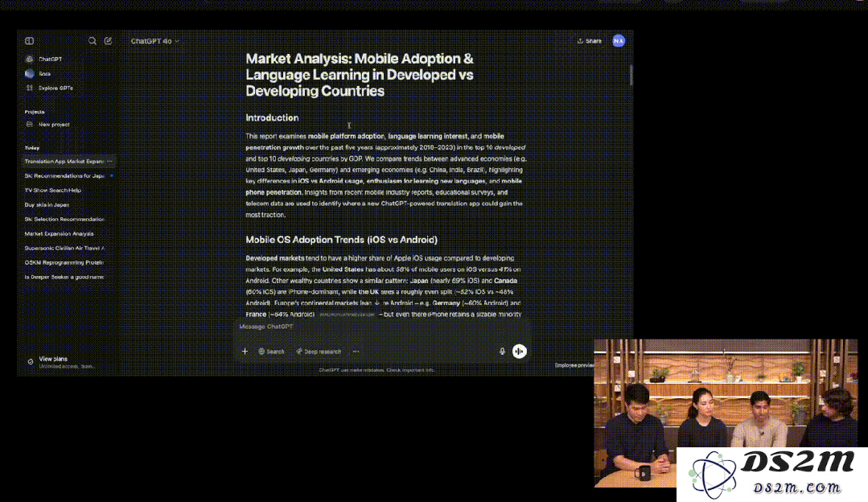The image size is (868, 502).
Task: Open more tools ellipsis in composer
Action: [356, 352]
